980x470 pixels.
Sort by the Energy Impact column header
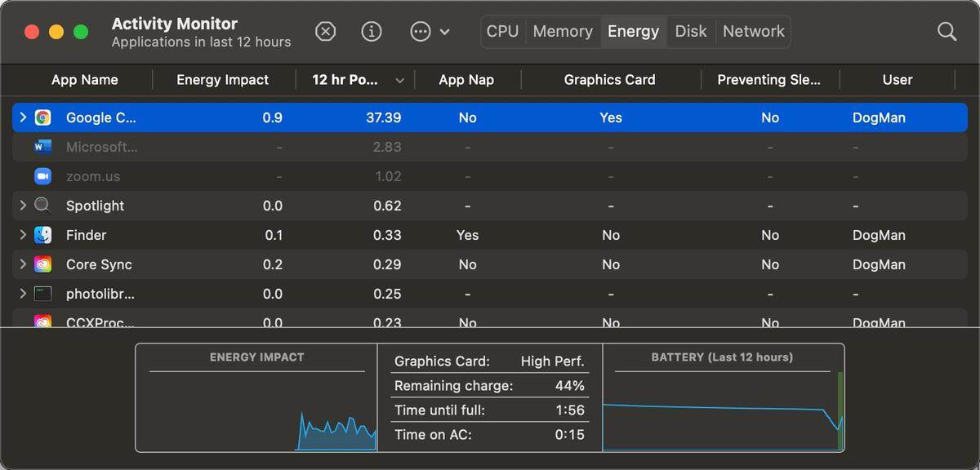(222, 80)
